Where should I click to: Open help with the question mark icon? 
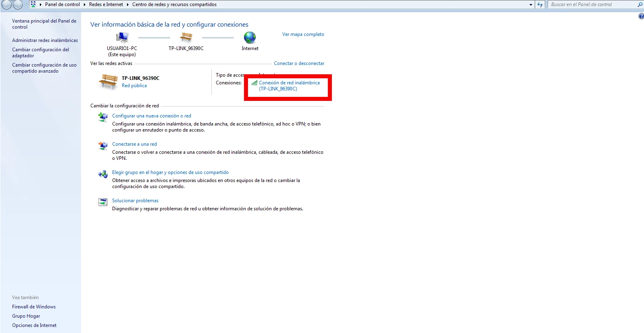641,16
